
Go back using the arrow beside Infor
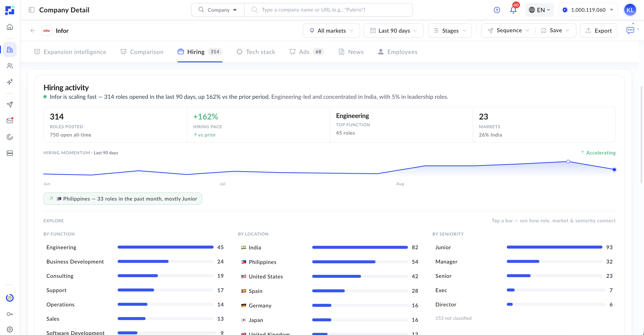[33, 31]
